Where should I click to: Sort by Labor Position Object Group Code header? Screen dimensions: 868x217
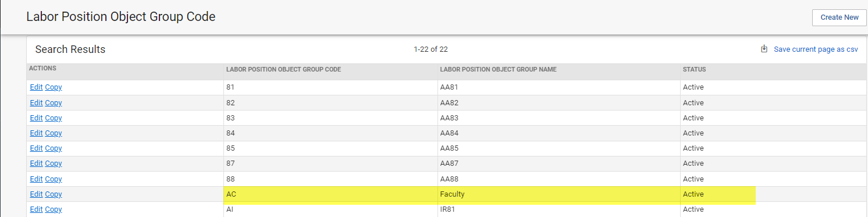[x=283, y=70]
